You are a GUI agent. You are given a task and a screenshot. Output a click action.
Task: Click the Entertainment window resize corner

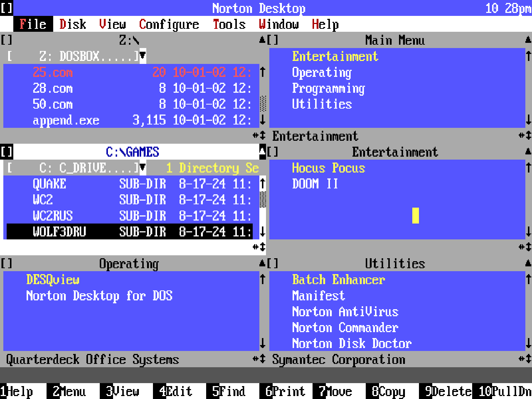tap(525, 247)
